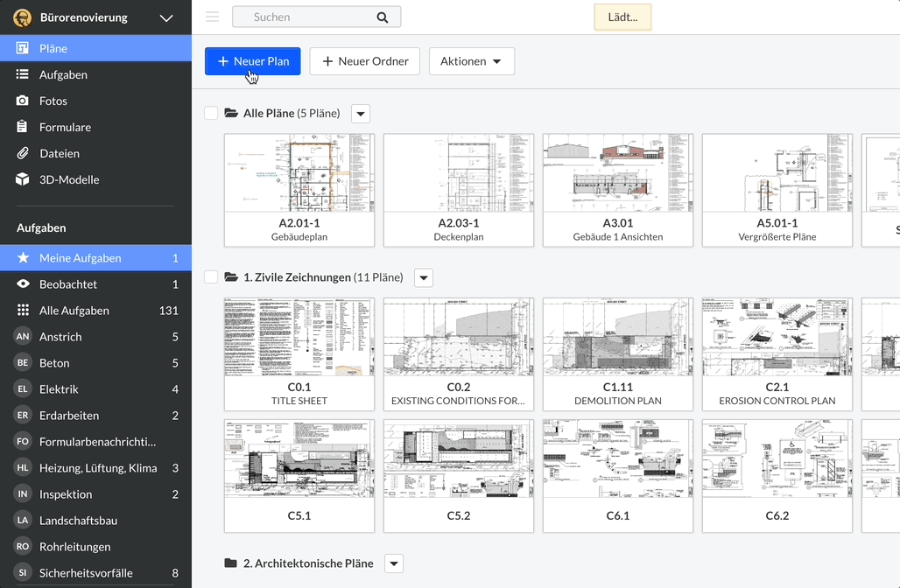Open Fotos via the camera icon

tap(23, 101)
